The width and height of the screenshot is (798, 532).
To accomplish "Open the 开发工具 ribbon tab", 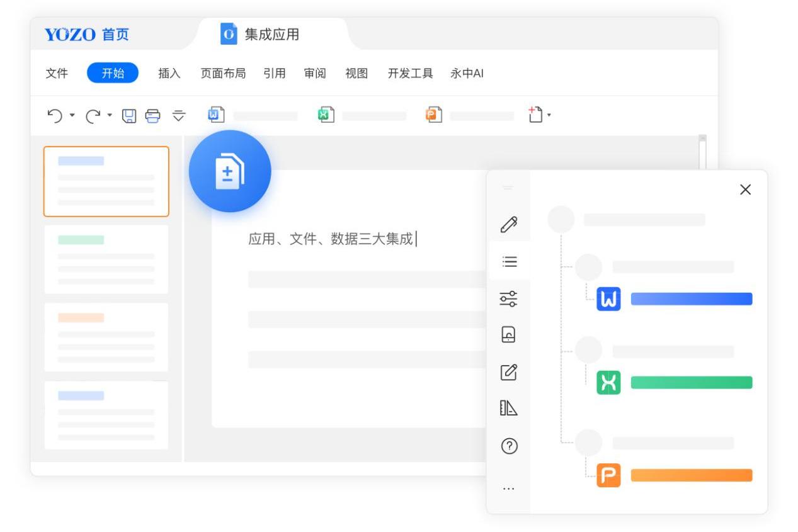I will 411,74.
